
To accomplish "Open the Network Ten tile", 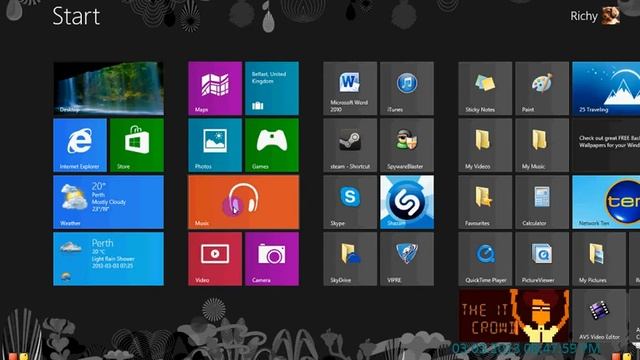I will pyautogui.click(x=606, y=202).
